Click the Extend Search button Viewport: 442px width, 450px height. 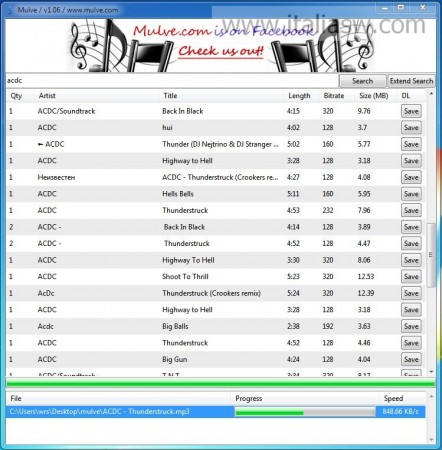tap(411, 81)
